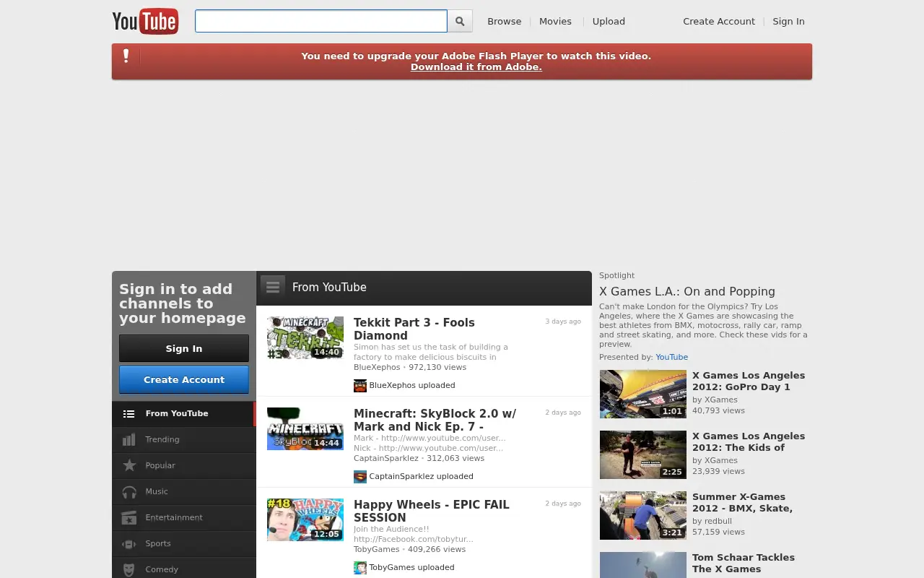Open X Games L.A.: On and Popping spotlight
This screenshot has width=924, height=578.
(687, 291)
